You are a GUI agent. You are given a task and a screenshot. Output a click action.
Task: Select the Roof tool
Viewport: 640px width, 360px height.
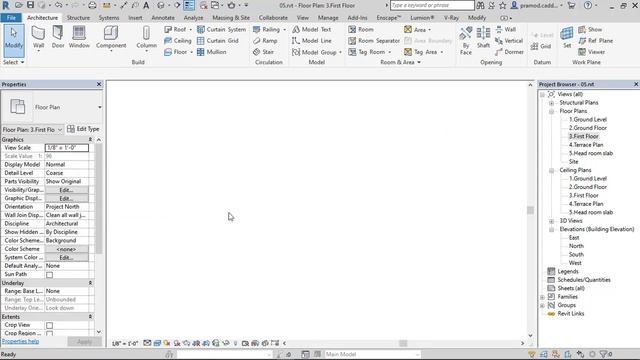coord(178,29)
